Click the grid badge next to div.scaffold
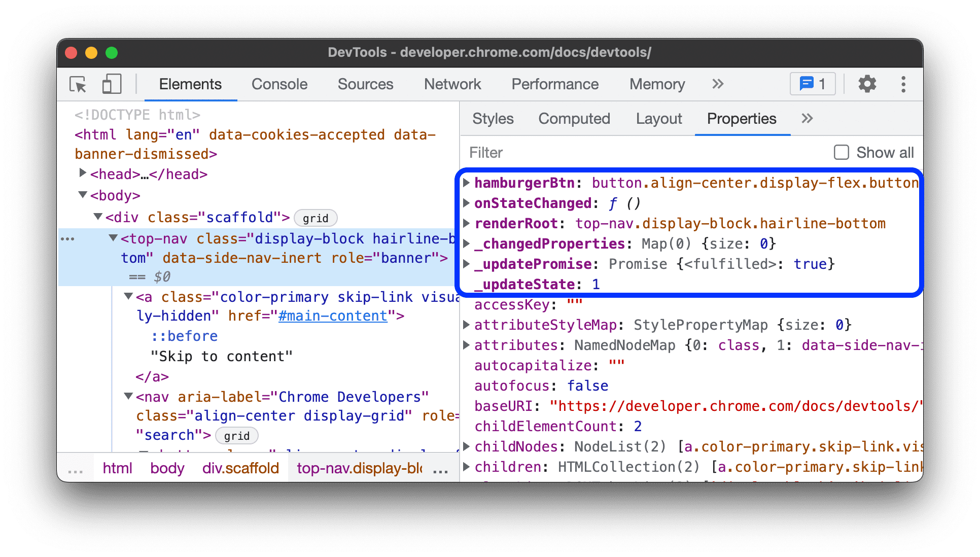This screenshot has width=980, height=557. pyautogui.click(x=316, y=218)
